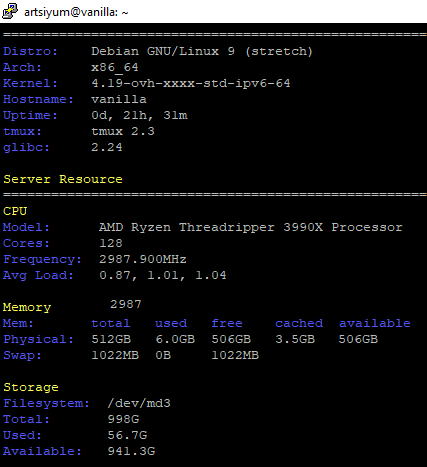Click 'AMD Ryzen Threadripper 3990X Processor' text

251,228
